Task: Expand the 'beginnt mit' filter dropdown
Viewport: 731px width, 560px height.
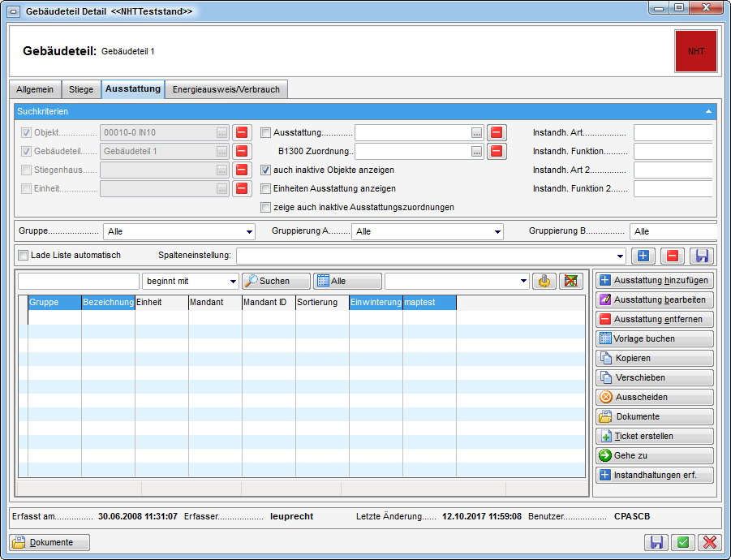Action: pyautogui.click(x=233, y=281)
